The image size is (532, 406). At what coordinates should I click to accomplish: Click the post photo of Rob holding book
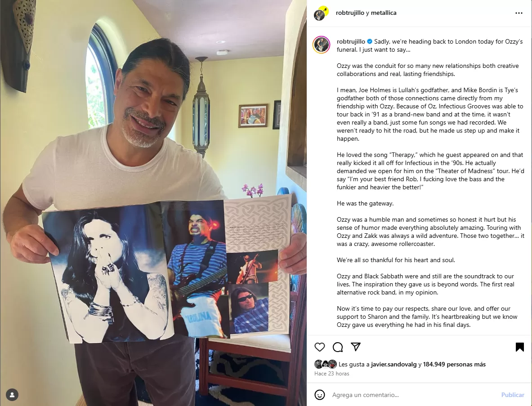153,203
